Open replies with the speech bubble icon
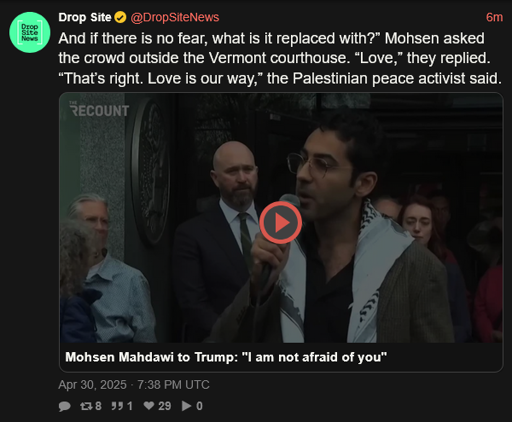This screenshot has width=512, height=422. pos(64,406)
